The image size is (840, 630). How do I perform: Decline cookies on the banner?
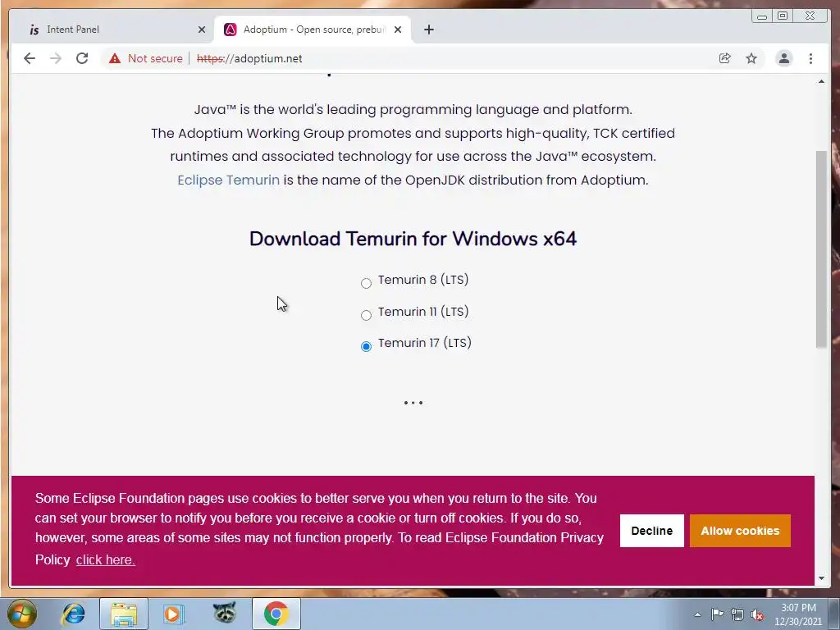coord(652,531)
